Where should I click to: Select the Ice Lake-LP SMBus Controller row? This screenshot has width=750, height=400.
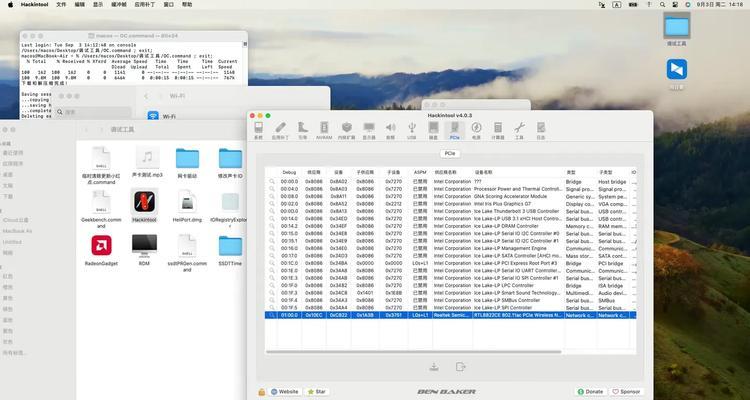pos(451,300)
